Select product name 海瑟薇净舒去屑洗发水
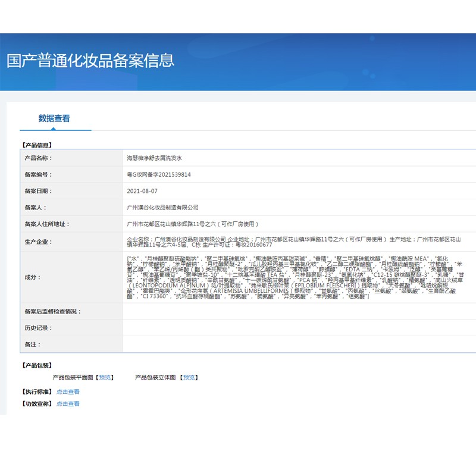This screenshot has height=476, width=476. (155, 158)
